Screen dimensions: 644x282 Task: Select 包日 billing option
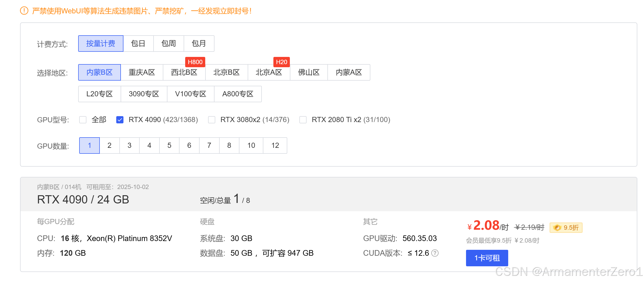(x=138, y=44)
